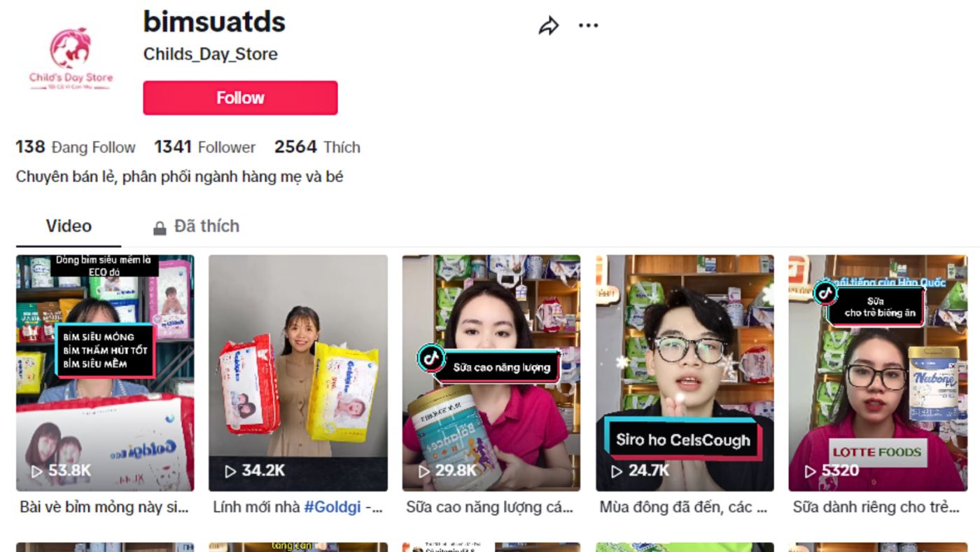Open the Sữa cao năng lượng video
The width and height of the screenshot is (980, 552).
click(x=491, y=373)
